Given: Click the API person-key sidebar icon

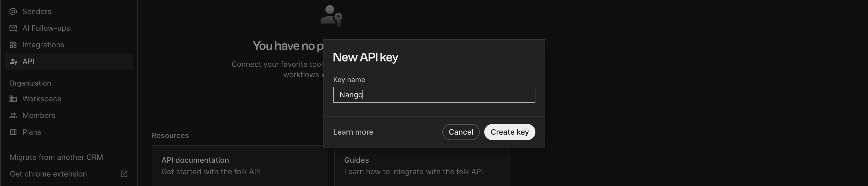Looking at the screenshot, I should coord(13,62).
